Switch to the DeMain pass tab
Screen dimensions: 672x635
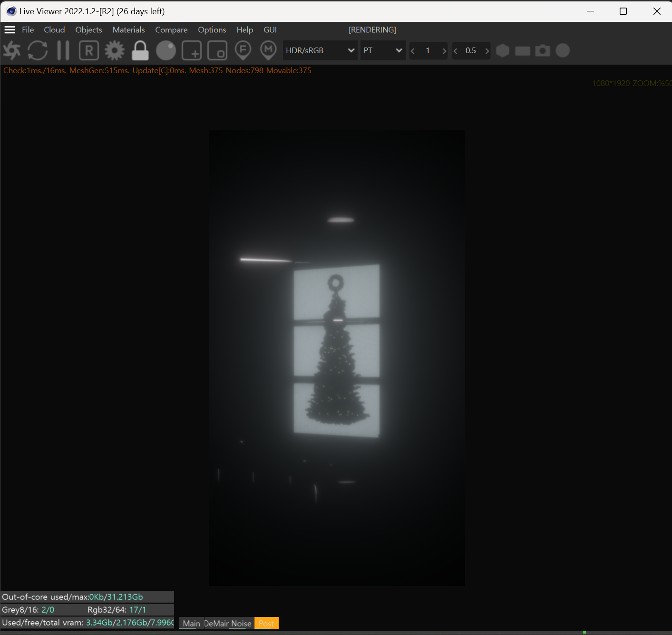point(216,623)
